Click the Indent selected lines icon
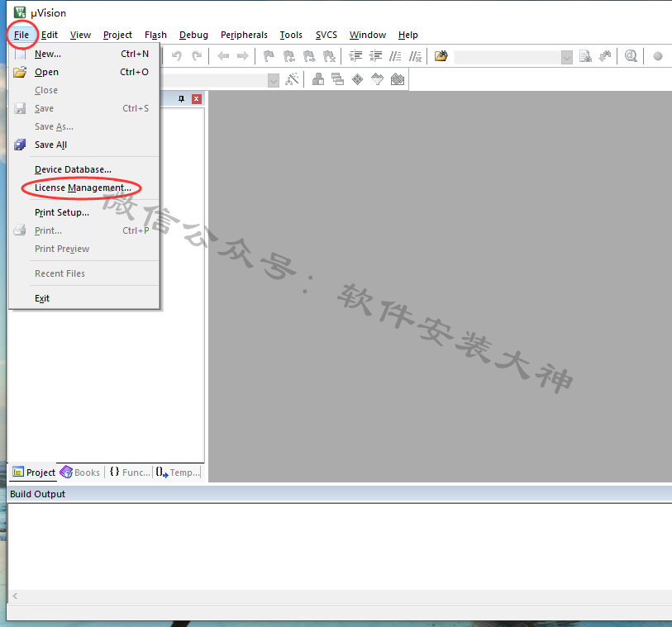Screen dimensions: 672x627 click(x=355, y=56)
